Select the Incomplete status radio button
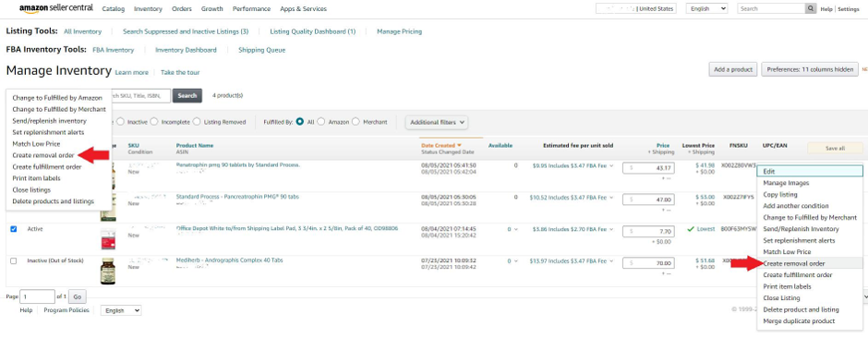The image size is (868, 338). coord(154,122)
